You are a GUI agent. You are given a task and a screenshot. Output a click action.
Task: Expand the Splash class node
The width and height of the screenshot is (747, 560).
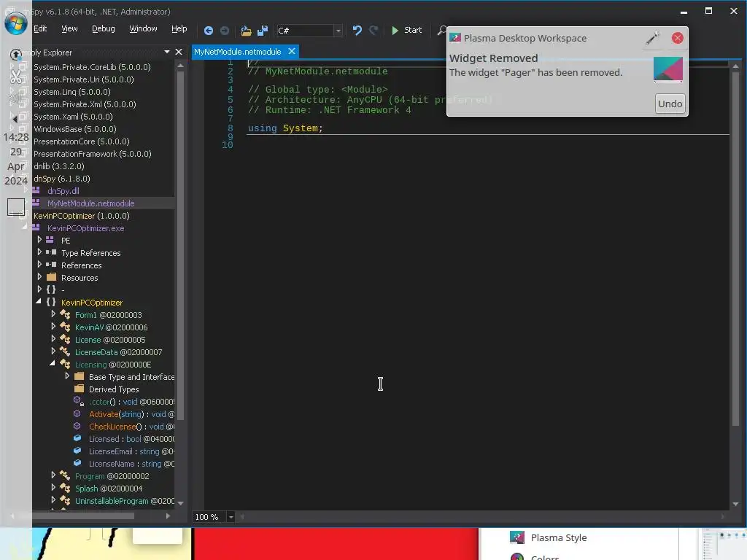pyautogui.click(x=53, y=487)
